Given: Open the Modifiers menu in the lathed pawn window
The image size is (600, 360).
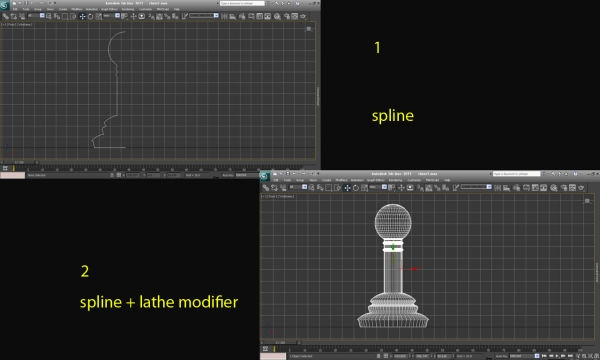Looking at the screenshot, I should [x=341, y=180].
